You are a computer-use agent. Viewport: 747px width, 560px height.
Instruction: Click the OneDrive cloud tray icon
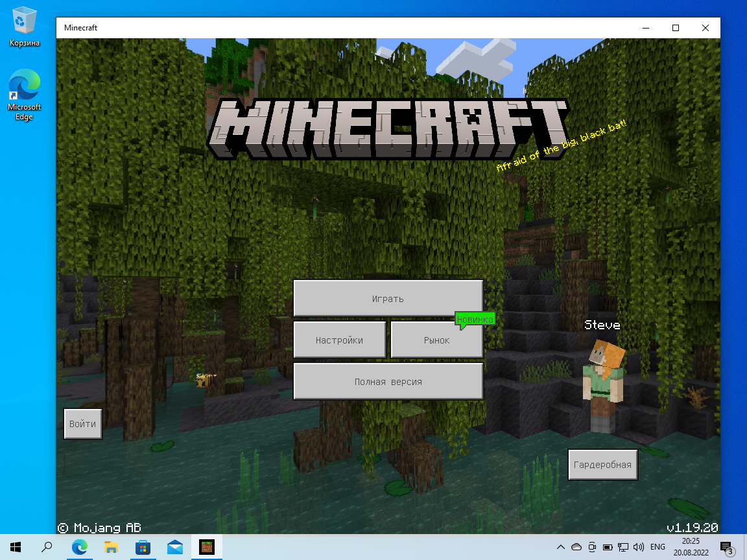(576, 547)
